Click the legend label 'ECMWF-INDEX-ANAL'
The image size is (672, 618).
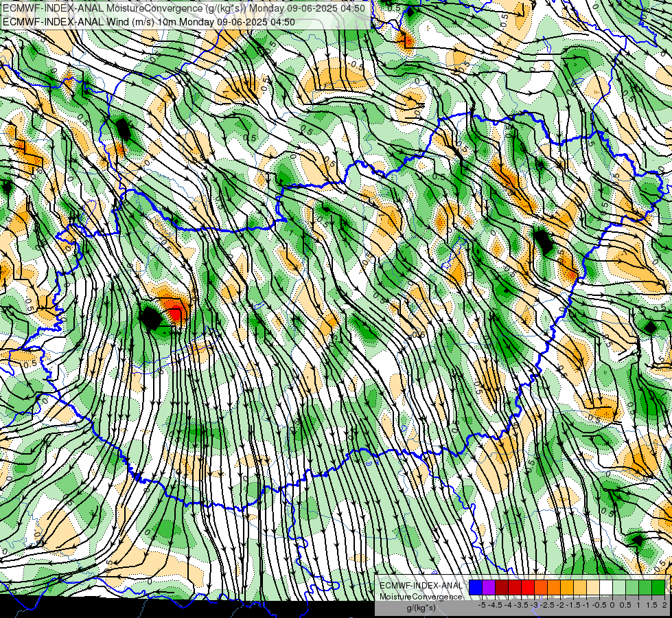tap(421, 586)
